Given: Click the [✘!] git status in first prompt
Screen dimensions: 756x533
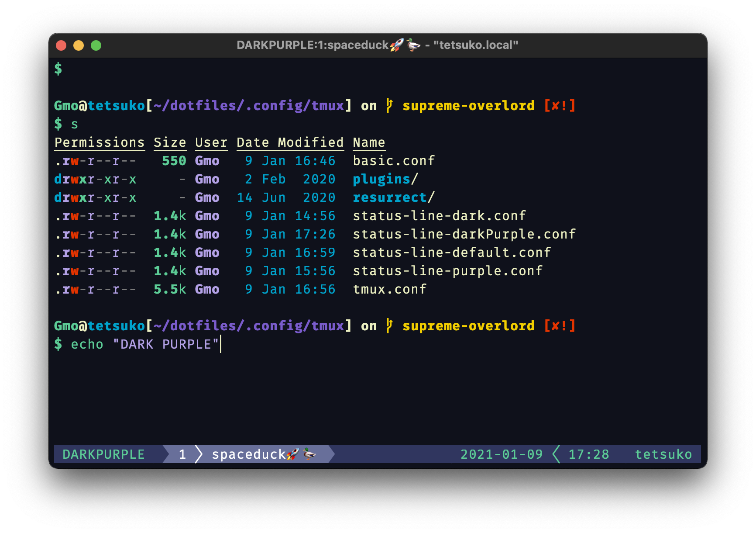Looking at the screenshot, I should (560, 106).
